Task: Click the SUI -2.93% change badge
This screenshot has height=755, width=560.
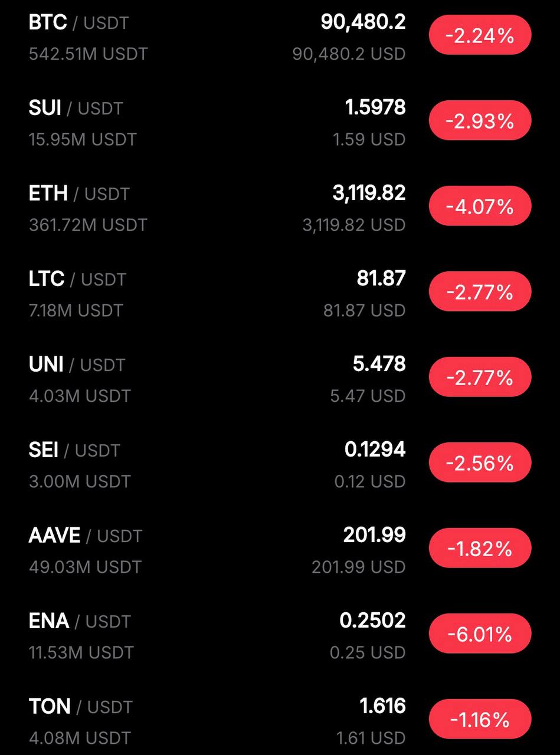Action: tap(480, 122)
